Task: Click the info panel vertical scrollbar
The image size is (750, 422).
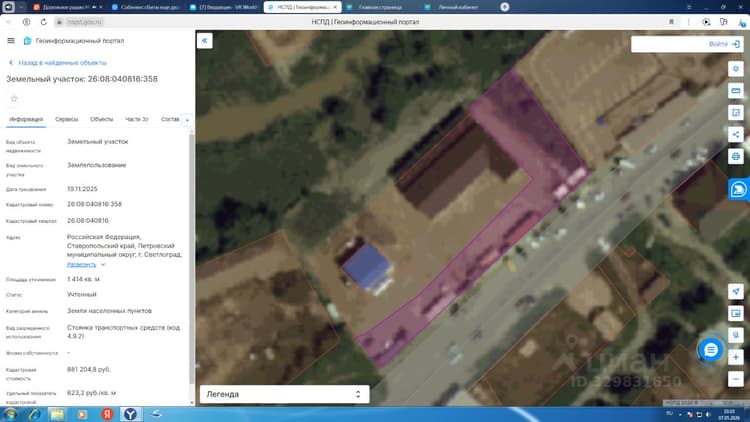Action: pos(192,258)
